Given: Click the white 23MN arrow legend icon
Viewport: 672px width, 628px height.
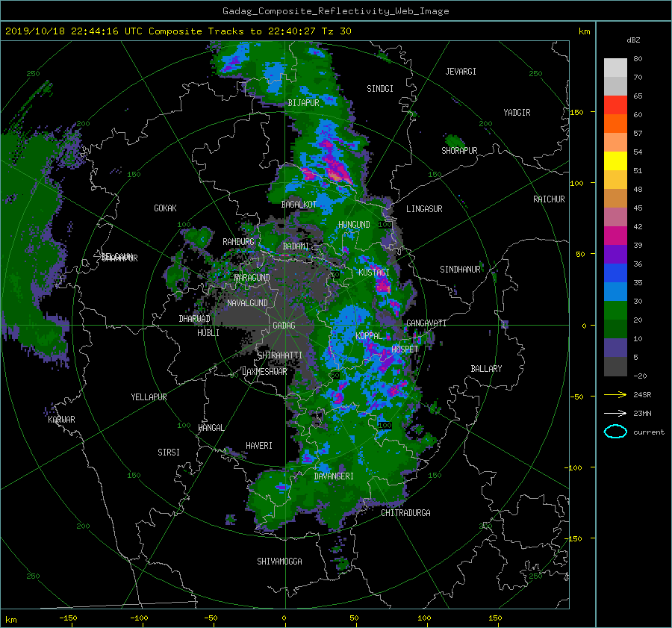Looking at the screenshot, I should click(x=615, y=413).
